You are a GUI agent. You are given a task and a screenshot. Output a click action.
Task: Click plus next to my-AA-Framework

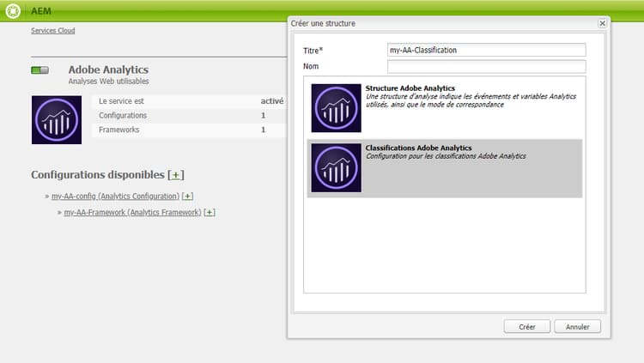[210, 212]
